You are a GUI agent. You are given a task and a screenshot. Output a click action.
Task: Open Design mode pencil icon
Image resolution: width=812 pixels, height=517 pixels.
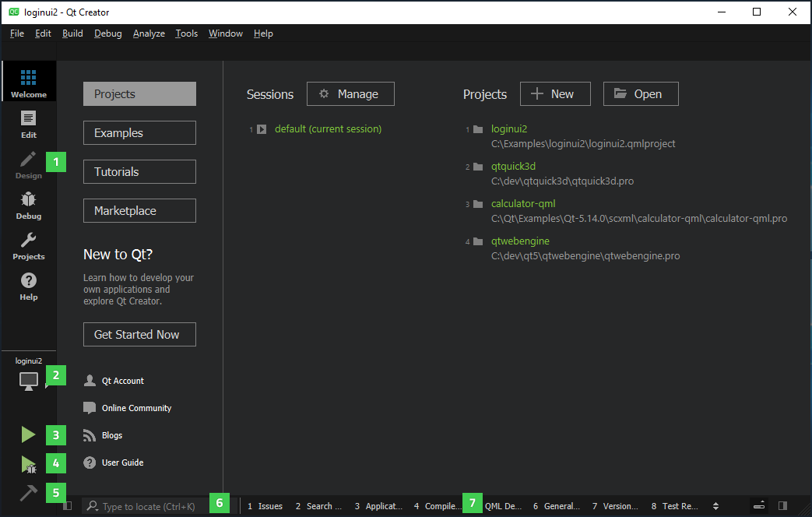[x=29, y=160]
